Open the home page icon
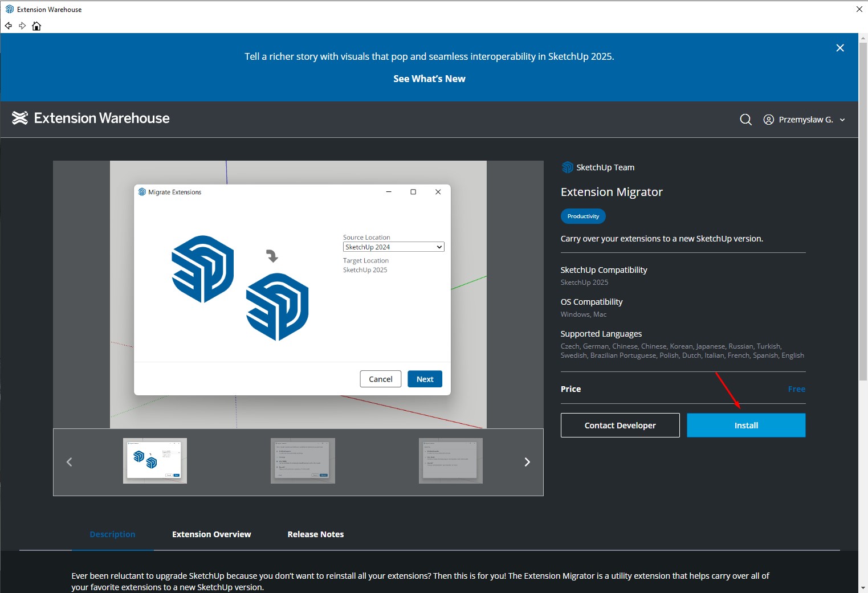 [x=36, y=26]
